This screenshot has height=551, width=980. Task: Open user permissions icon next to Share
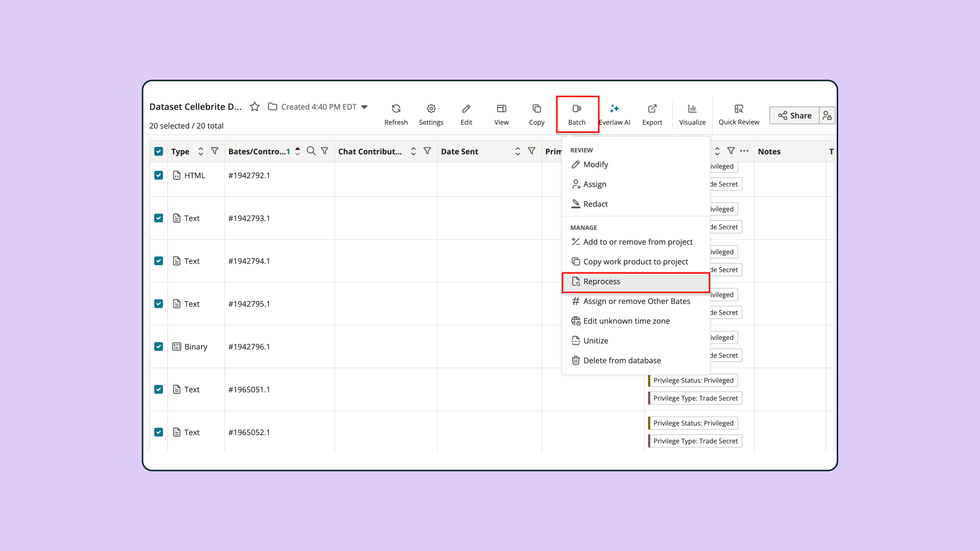click(x=827, y=115)
